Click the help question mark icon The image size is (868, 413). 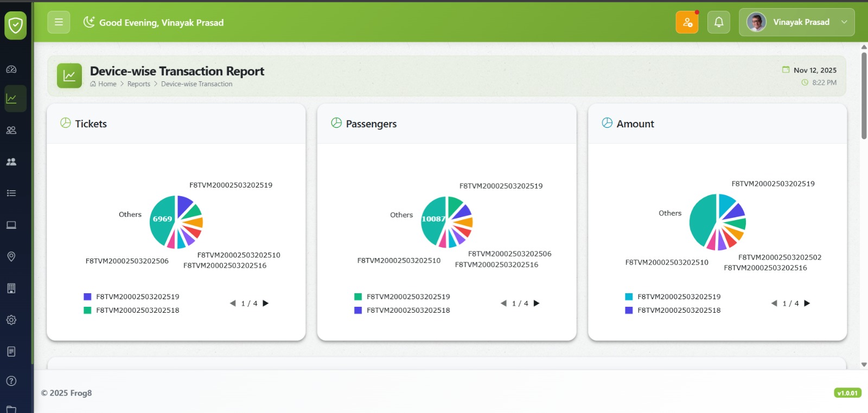(11, 381)
